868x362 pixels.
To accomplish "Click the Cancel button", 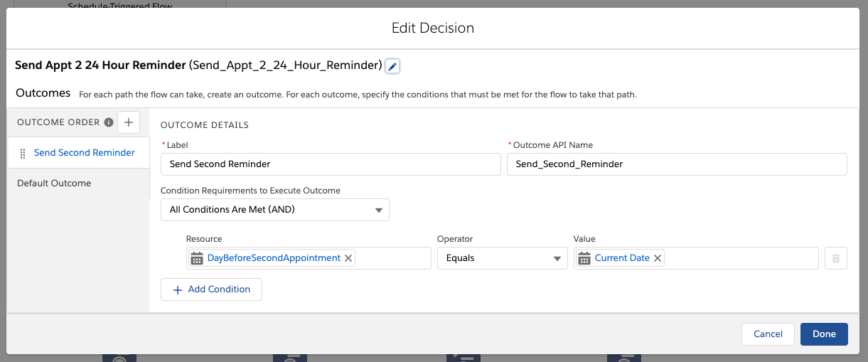I will (768, 334).
